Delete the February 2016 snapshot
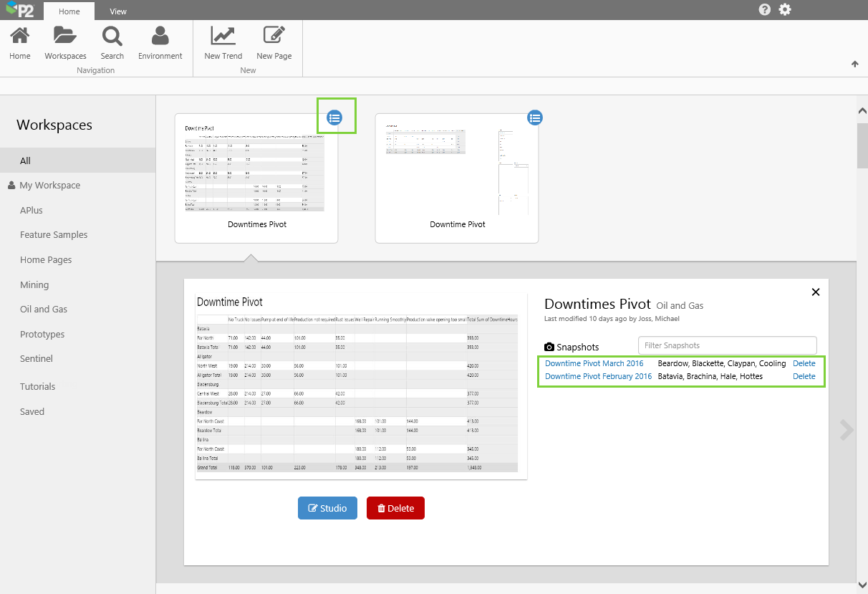This screenshot has height=594, width=868. point(804,376)
